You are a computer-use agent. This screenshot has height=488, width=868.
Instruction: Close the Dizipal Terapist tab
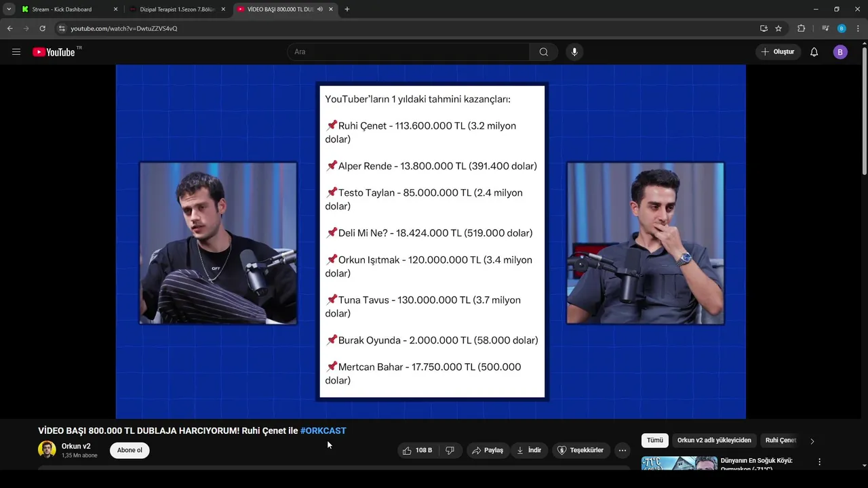pos(223,9)
